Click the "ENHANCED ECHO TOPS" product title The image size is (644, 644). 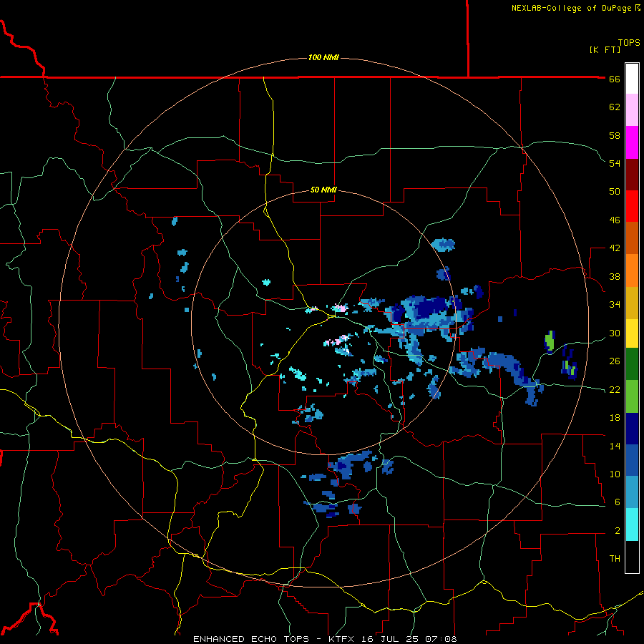[251, 639]
